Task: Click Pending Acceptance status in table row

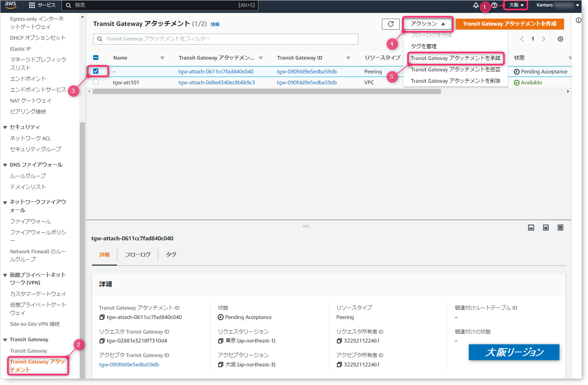Action: click(541, 72)
